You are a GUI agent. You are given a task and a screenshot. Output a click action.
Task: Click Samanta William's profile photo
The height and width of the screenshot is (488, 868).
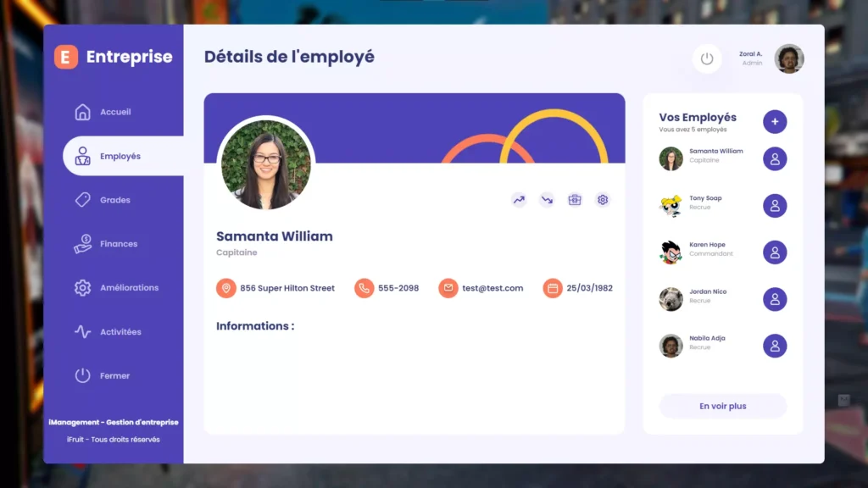point(266,163)
